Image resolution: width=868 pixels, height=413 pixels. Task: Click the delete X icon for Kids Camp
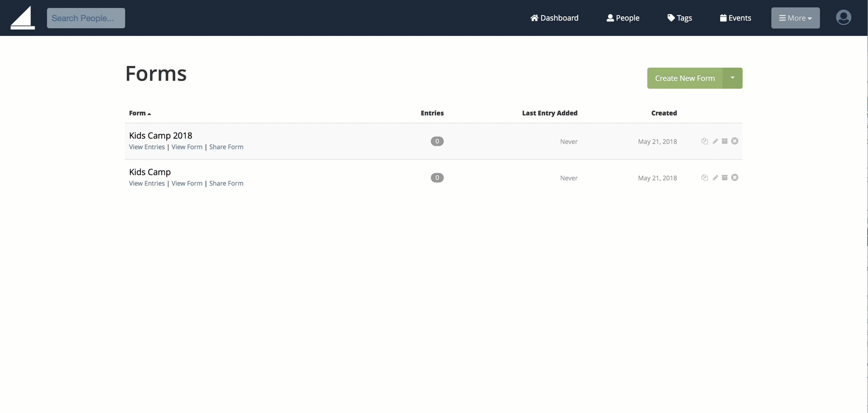click(735, 177)
